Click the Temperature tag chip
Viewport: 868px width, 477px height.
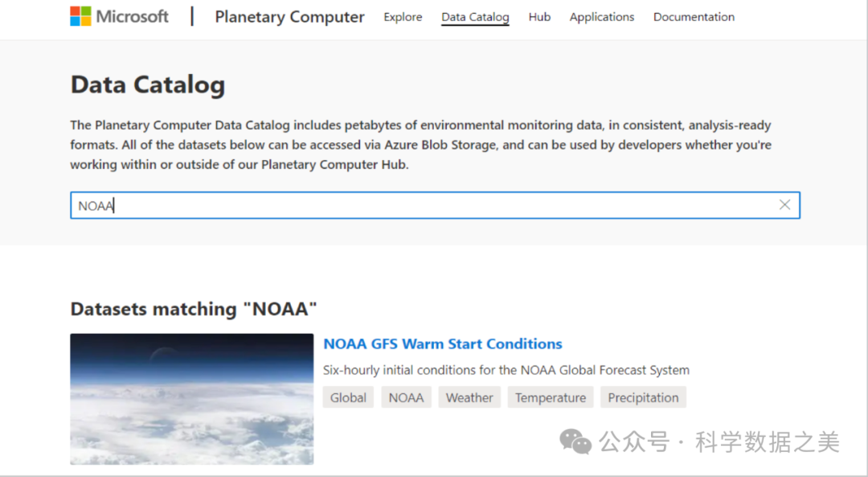point(551,397)
